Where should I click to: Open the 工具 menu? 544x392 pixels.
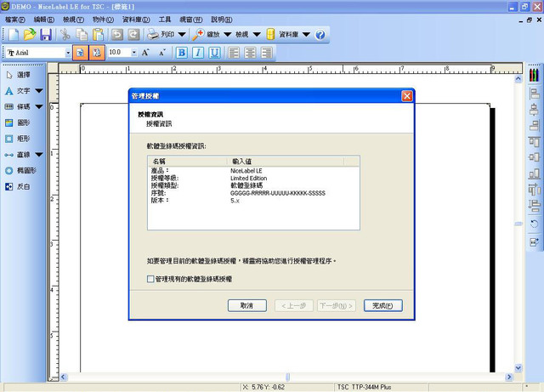tap(165, 20)
